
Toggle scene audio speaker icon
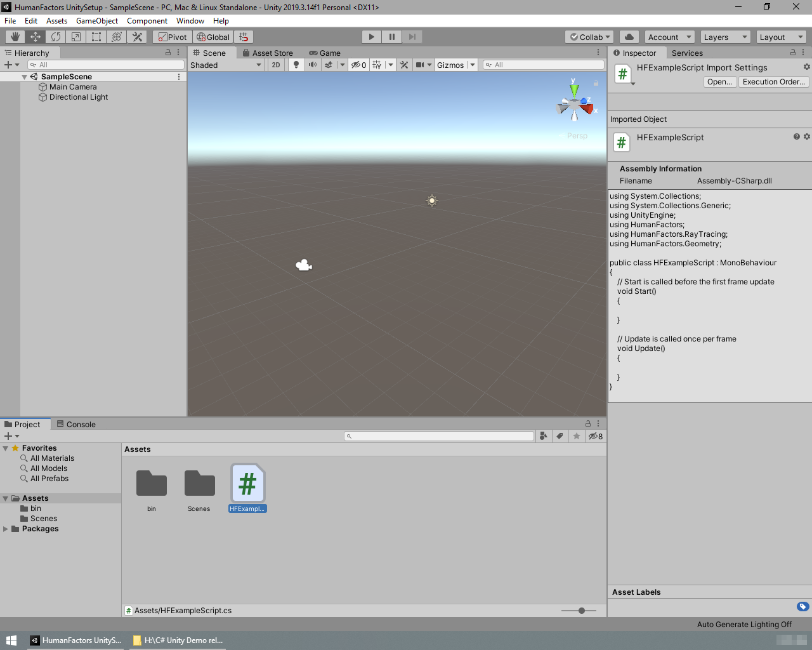click(x=312, y=65)
